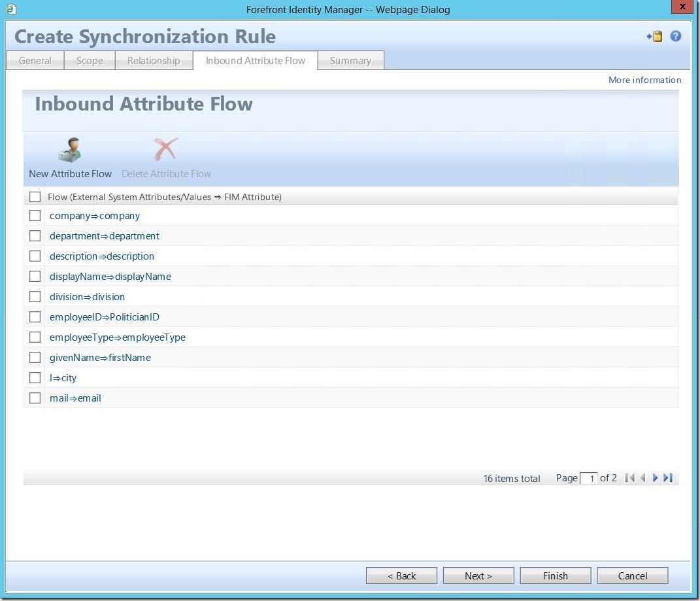Check the givenName⇒firstName checkbox
The image size is (700, 601).
[35, 358]
